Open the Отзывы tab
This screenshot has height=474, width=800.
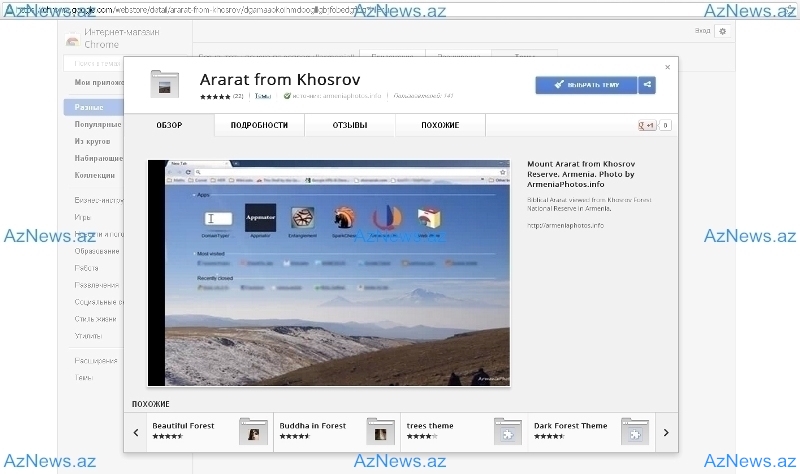350,126
